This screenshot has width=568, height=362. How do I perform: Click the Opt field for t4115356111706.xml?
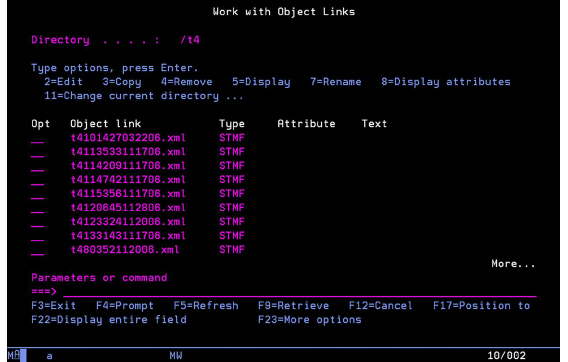38,194
